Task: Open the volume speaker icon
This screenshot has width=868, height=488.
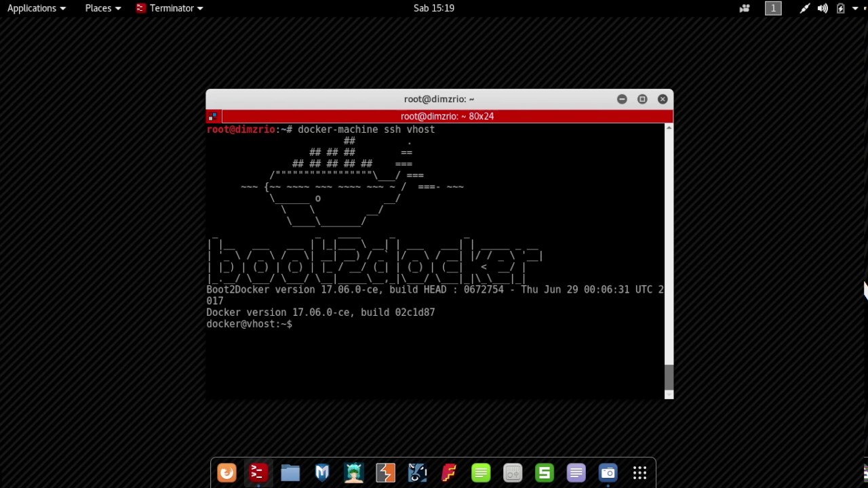Action: 823,8
